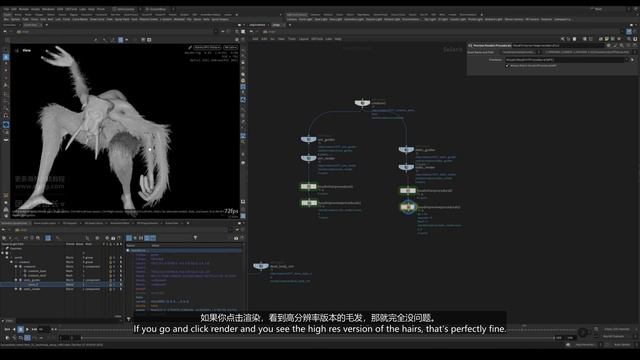Open the File menu in the main menu bar
Screen dimensions: 640x360
tap(6, 9)
